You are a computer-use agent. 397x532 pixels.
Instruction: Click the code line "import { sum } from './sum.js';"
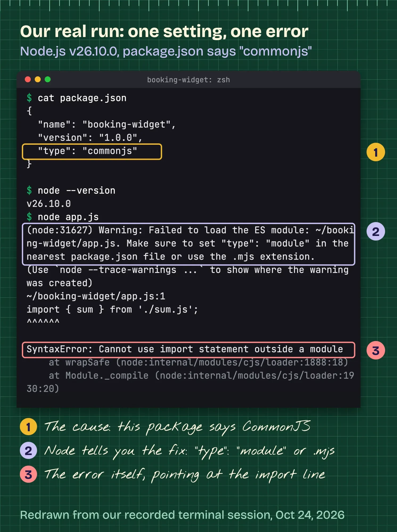point(112,310)
